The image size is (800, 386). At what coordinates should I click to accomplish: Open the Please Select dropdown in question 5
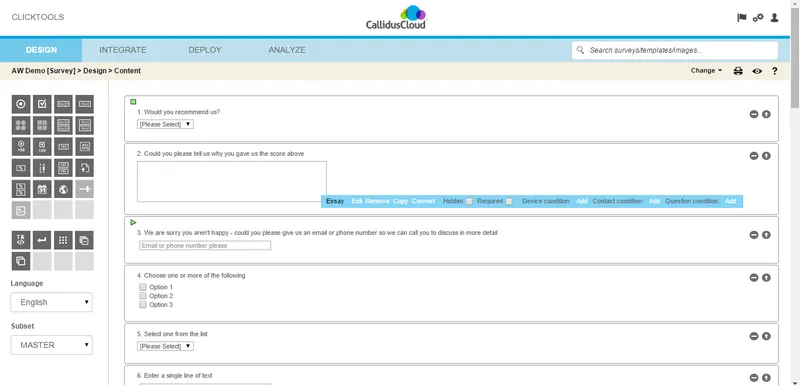point(165,346)
